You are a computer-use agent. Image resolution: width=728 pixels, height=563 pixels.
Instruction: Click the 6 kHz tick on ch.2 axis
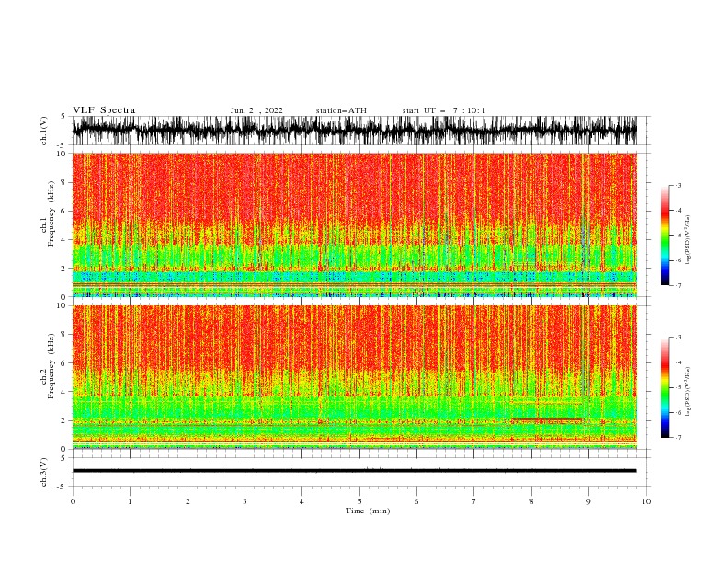click(x=63, y=363)
